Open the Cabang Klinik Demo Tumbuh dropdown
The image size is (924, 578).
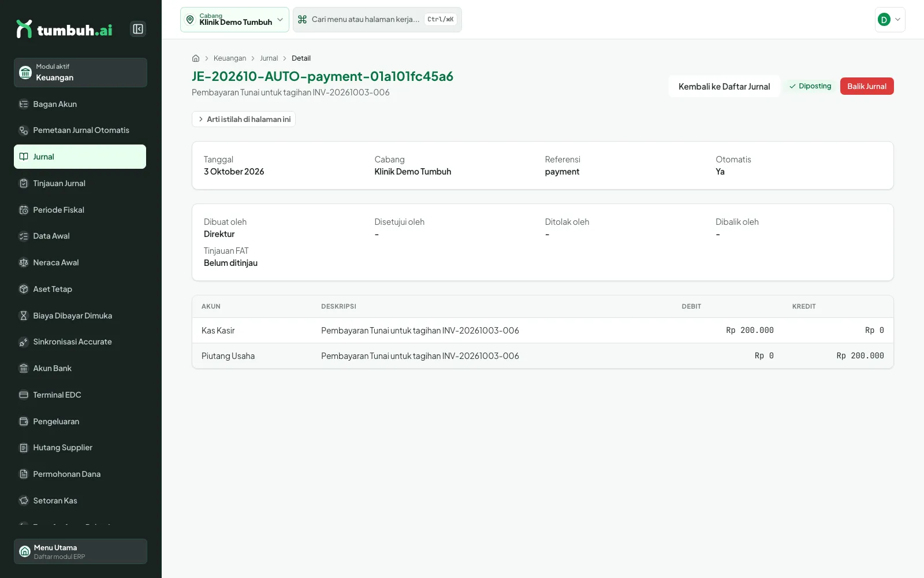pyautogui.click(x=234, y=20)
